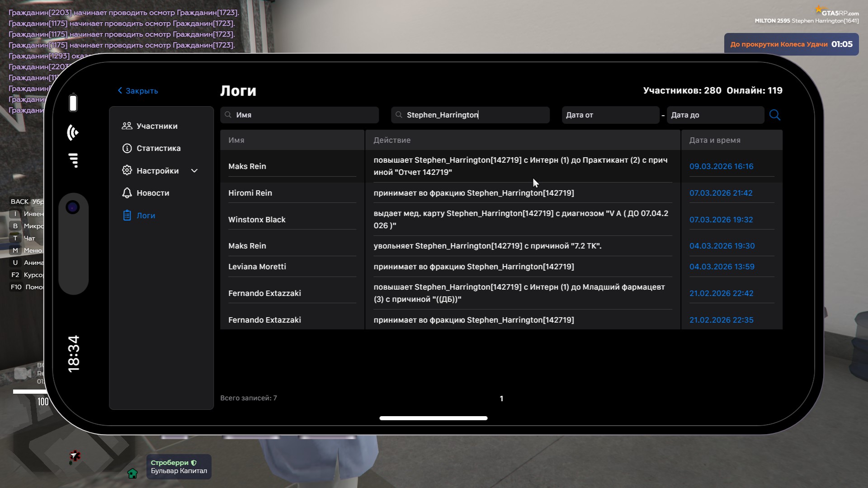
Task: Click the Дата и время column header
Action: [714, 140]
